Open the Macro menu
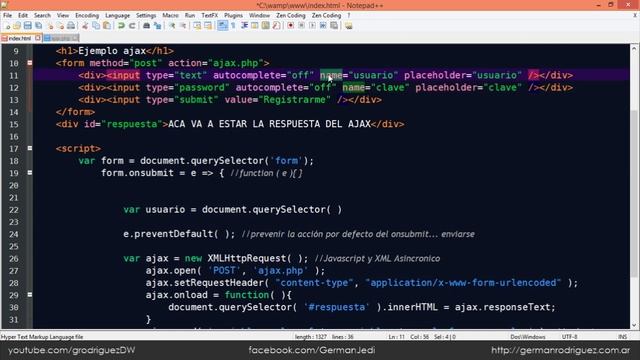The image size is (640, 360). [170, 15]
